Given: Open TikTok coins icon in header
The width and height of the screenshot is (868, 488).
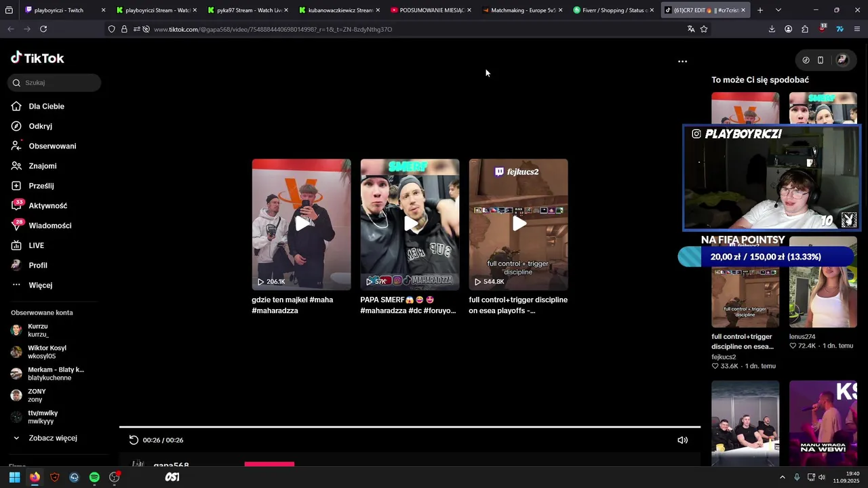Looking at the screenshot, I should tap(806, 60).
